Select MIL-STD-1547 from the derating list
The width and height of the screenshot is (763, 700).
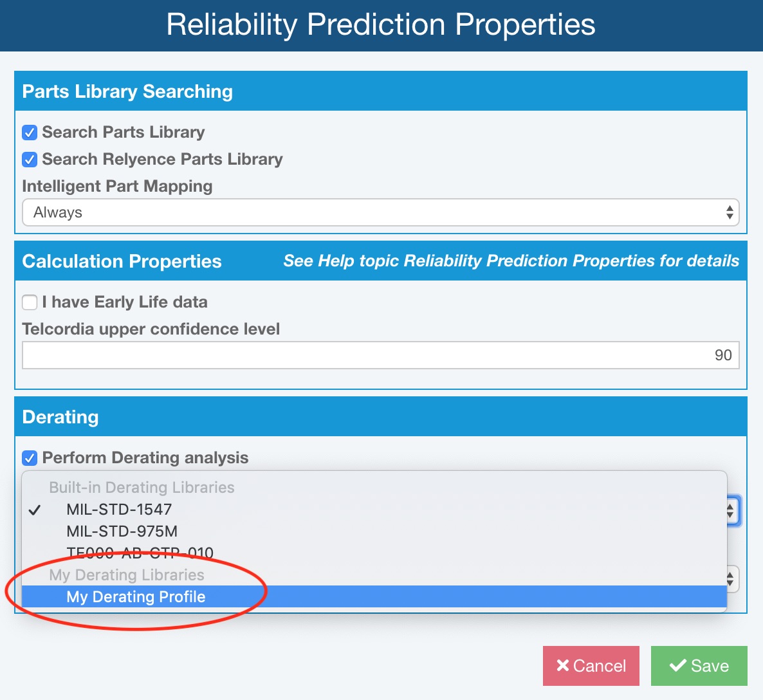click(119, 510)
